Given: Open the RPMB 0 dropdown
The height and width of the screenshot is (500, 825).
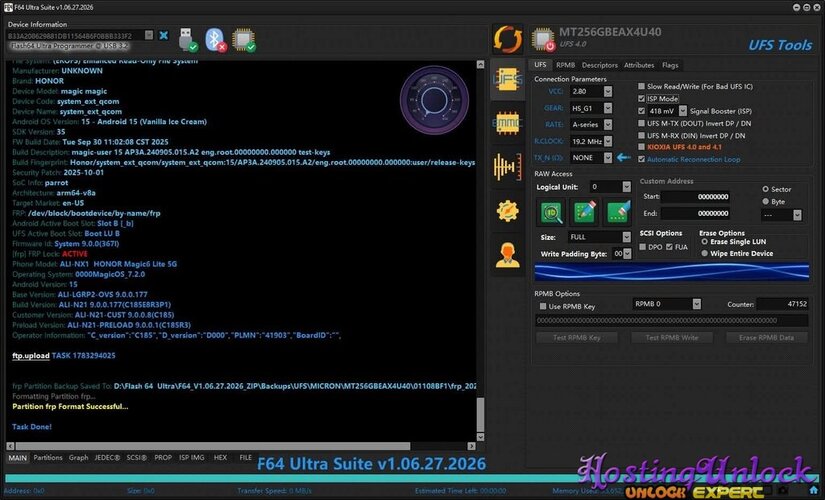Looking at the screenshot, I should click(696, 304).
